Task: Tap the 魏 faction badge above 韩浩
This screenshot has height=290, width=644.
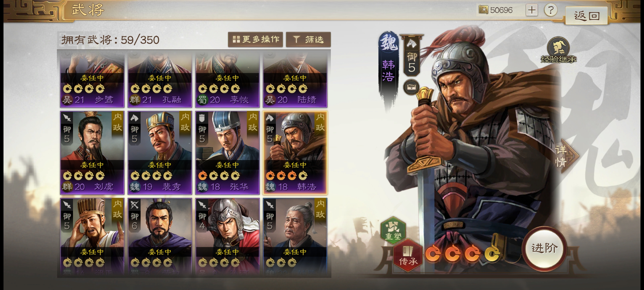Action: tap(388, 43)
